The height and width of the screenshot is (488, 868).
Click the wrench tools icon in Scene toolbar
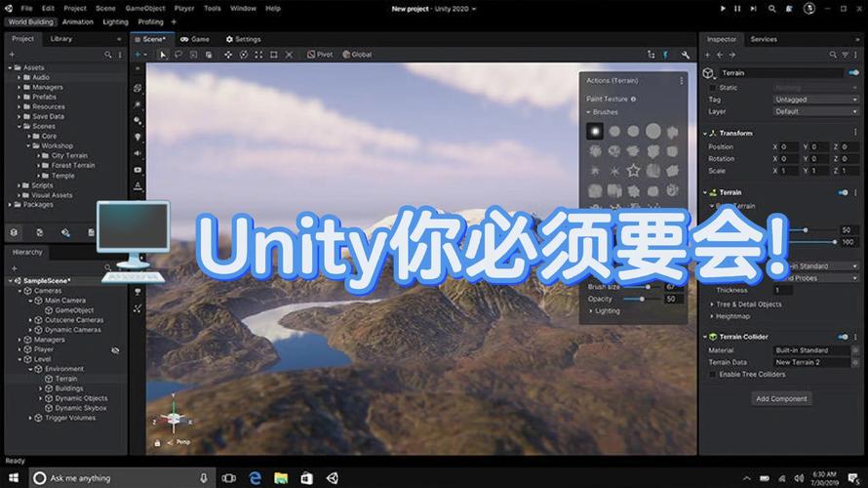coord(686,55)
